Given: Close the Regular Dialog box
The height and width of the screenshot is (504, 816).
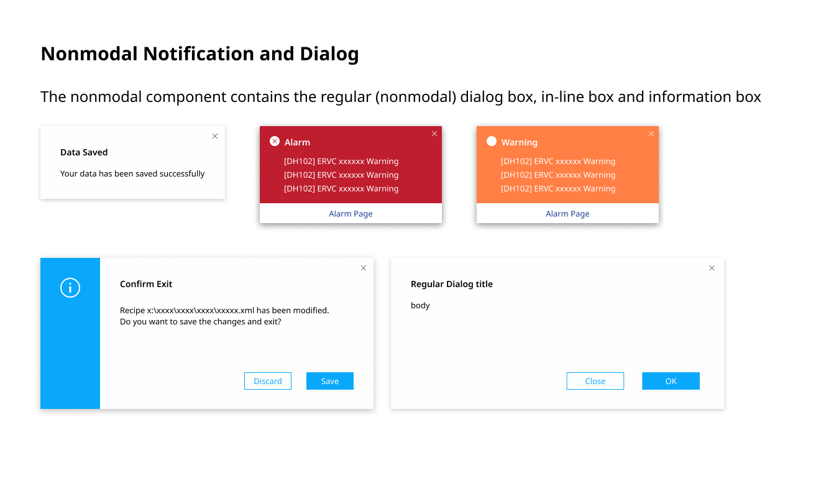Looking at the screenshot, I should tap(712, 268).
